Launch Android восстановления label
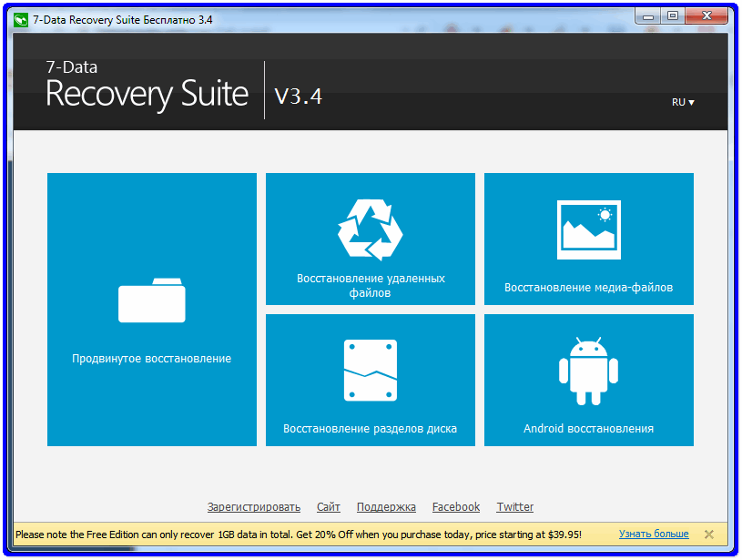 point(588,429)
